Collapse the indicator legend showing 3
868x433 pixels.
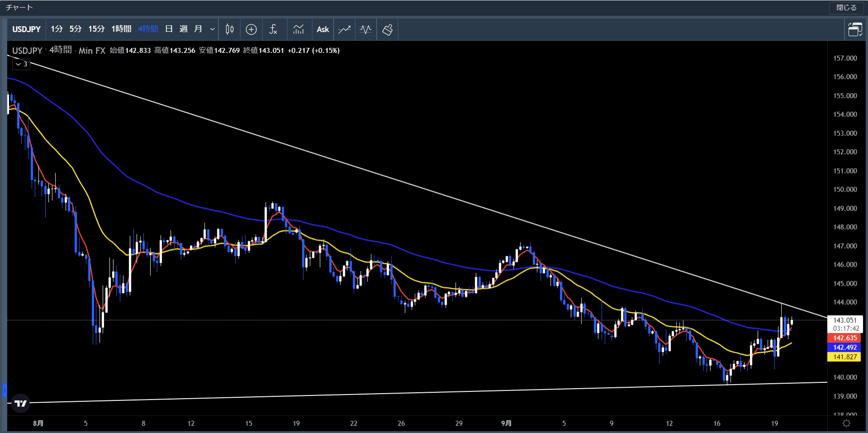(21, 64)
